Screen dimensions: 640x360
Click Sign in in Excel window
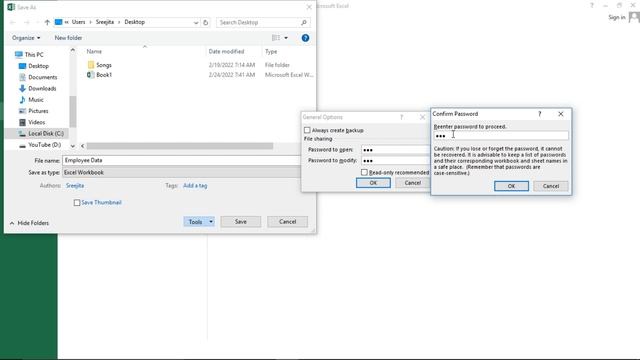(x=617, y=17)
